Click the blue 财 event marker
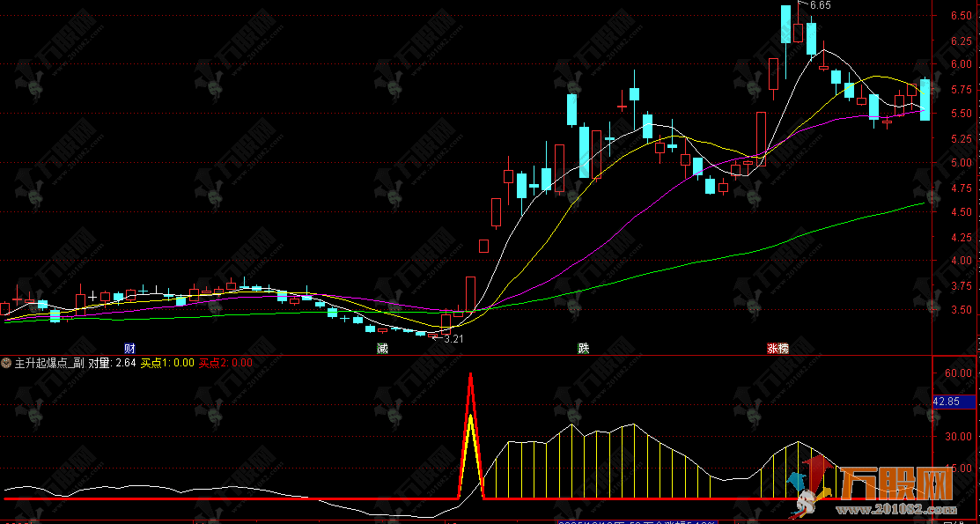The width and height of the screenshot is (980, 524). pos(129,348)
